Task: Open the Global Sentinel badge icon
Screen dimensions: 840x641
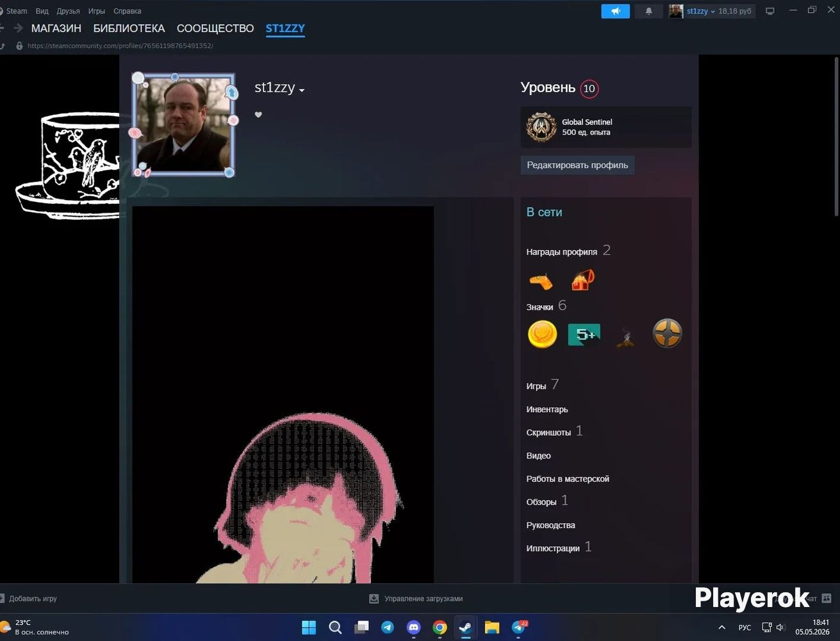Action: [541, 127]
